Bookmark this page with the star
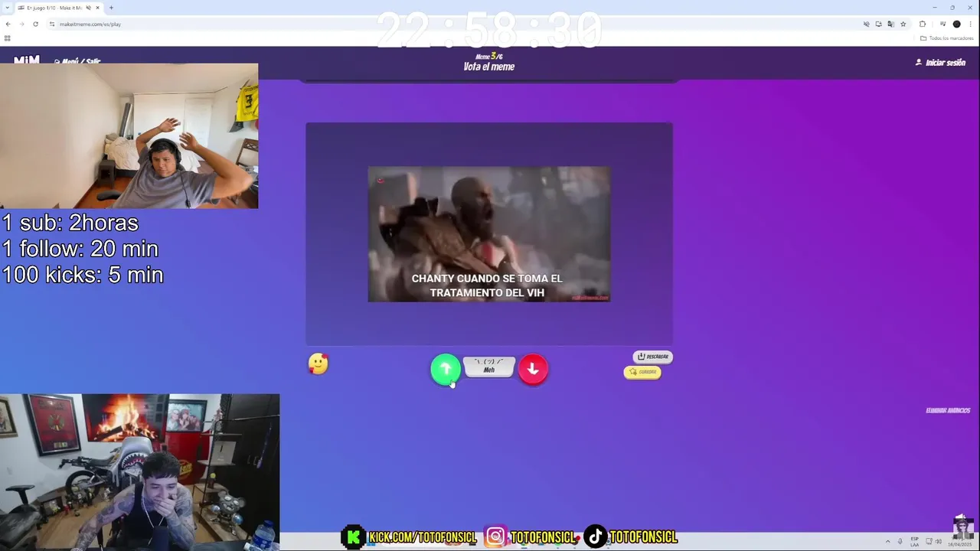 click(x=903, y=24)
